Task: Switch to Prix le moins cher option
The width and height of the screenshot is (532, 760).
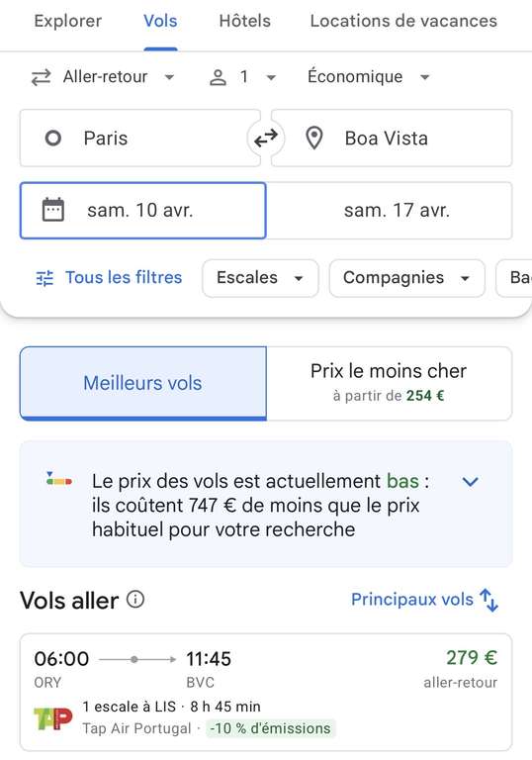Action: pyautogui.click(x=389, y=383)
